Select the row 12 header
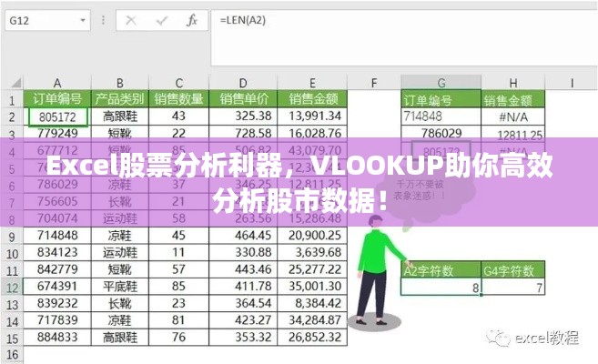598x364 pixels. point(12,287)
